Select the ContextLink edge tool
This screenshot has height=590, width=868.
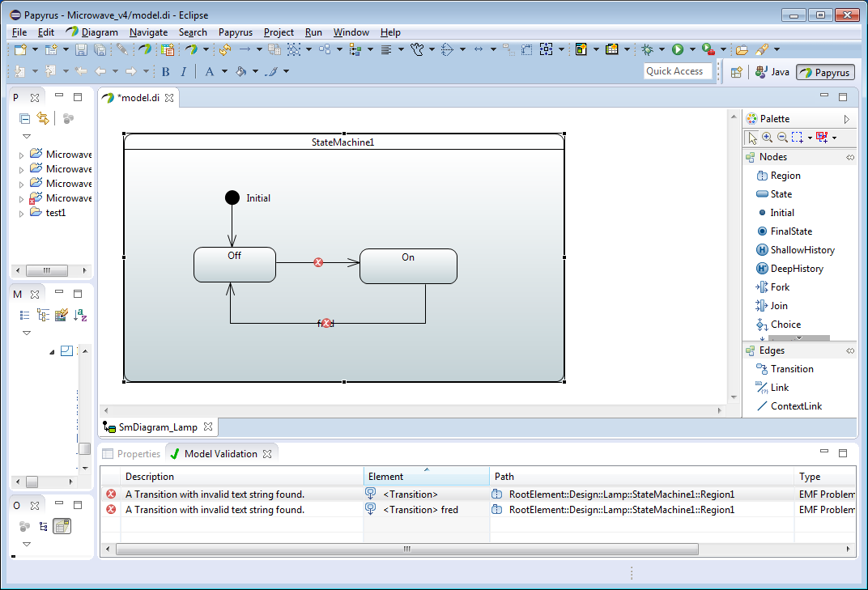(x=789, y=406)
